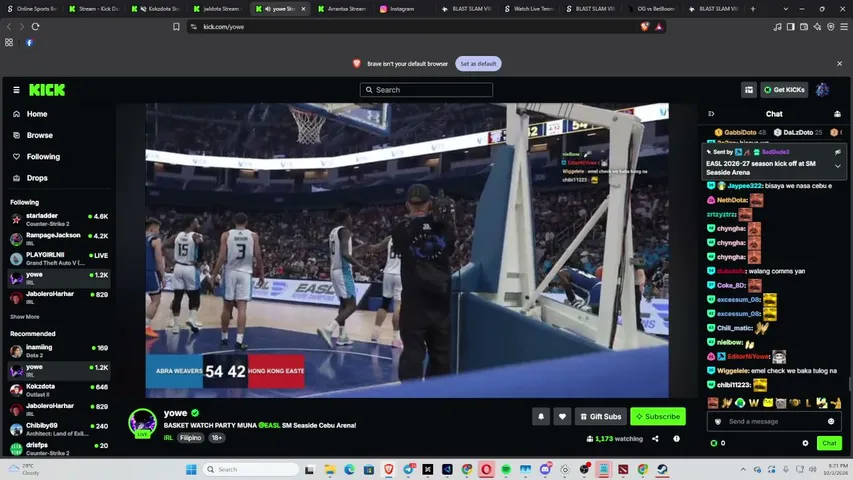Click the Kicks balance icon below chat

(714, 443)
